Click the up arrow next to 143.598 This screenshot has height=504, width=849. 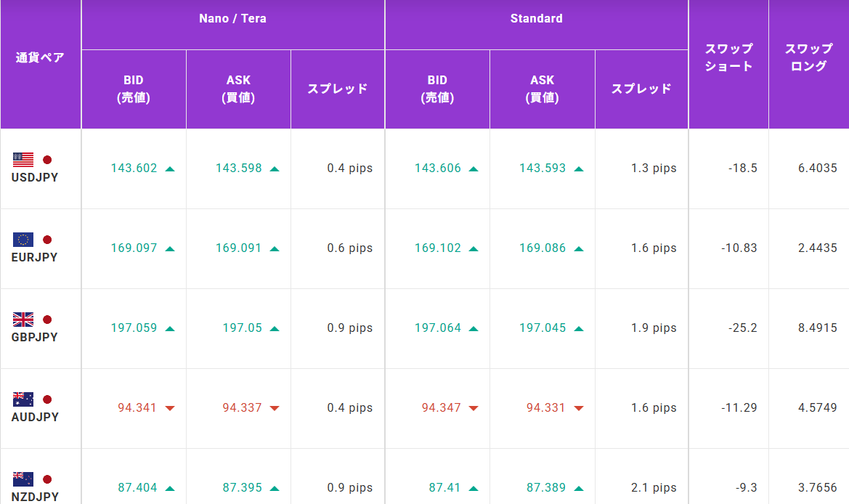click(275, 169)
